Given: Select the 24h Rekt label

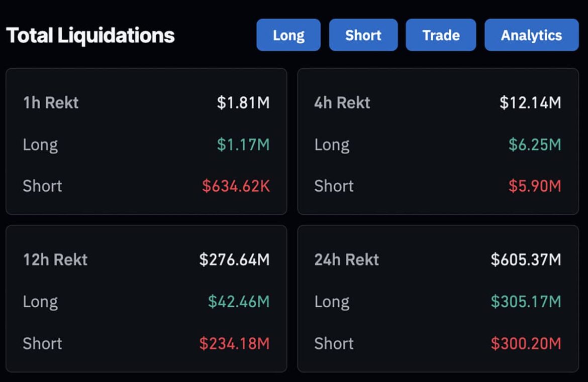Looking at the screenshot, I should pos(347,260).
